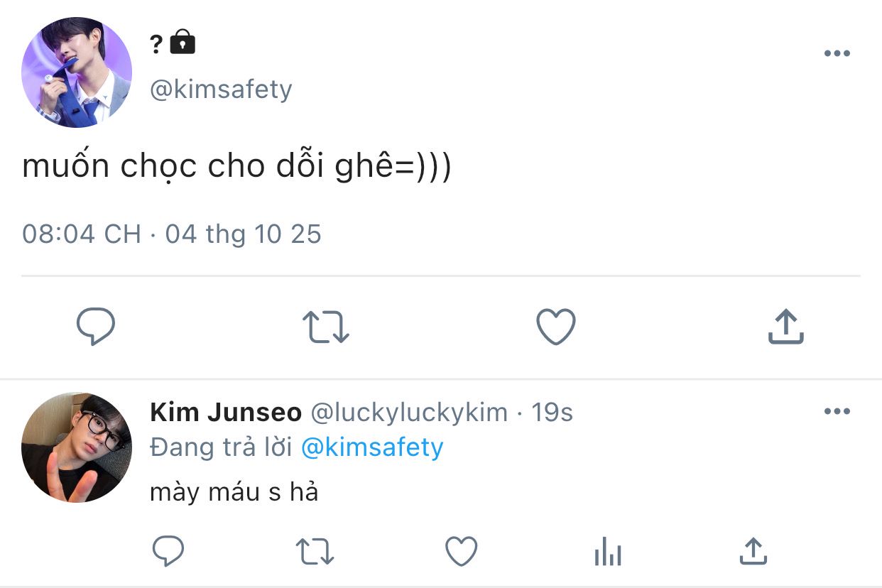Click the reply text "mày máu s hả"
The width and height of the screenshot is (882, 588).
pyautogui.click(x=234, y=492)
